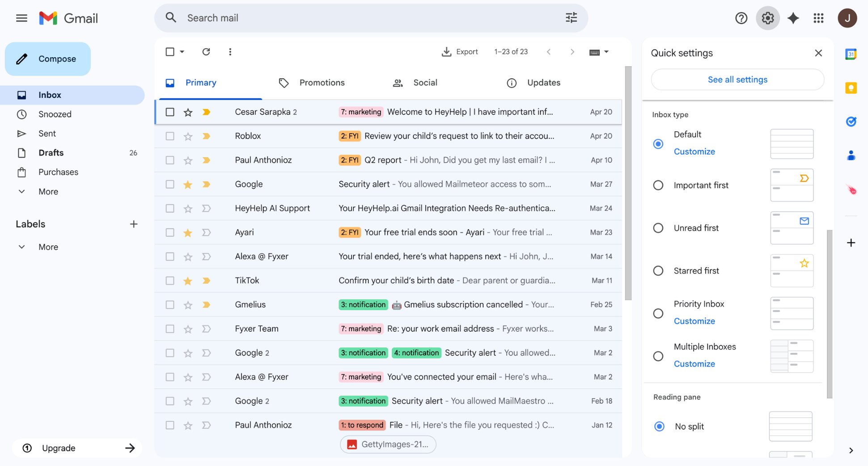Open the input tools keyboard dropdown
Image resolution: width=868 pixels, height=466 pixels.
[x=599, y=52]
